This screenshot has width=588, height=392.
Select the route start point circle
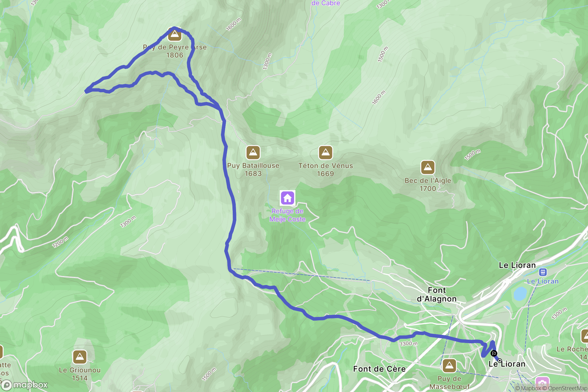point(500,361)
